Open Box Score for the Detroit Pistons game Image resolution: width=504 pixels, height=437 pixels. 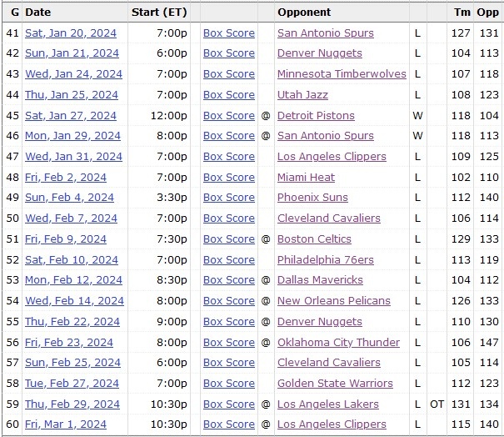coord(229,115)
